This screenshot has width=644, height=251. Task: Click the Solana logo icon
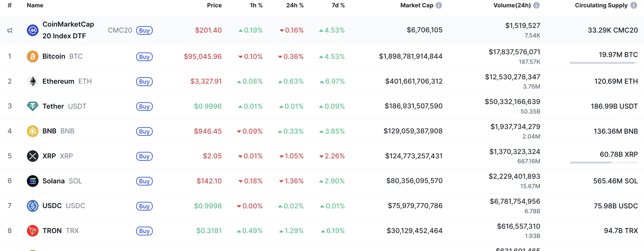(33, 181)
